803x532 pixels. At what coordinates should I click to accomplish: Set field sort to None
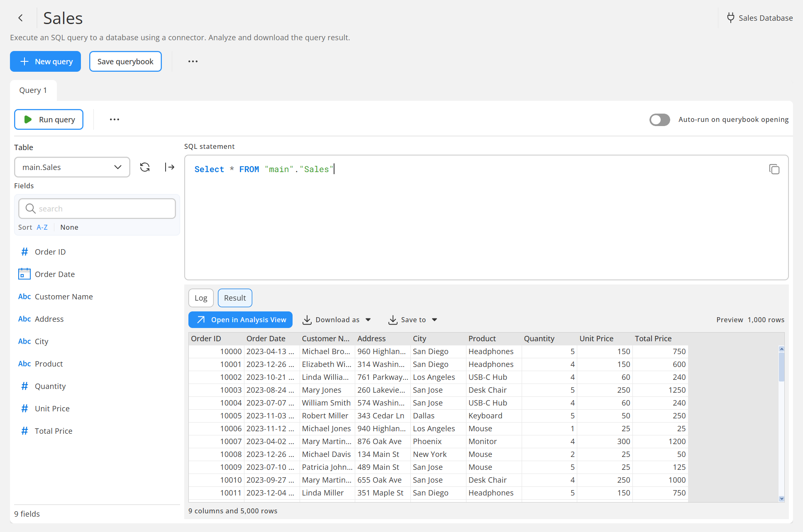(69, 227)
